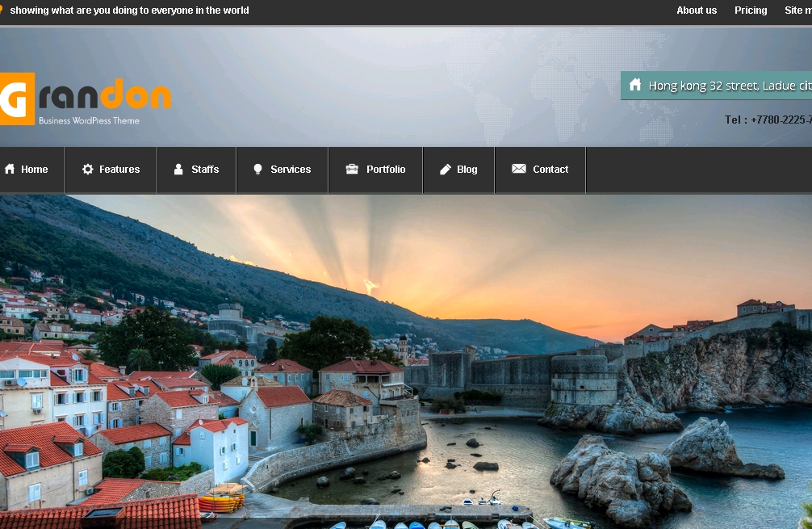Image resolution: width=812 pixels, height=529 pixels.
Task: Open the Portfolio menu label
Action: pos(386,170)
